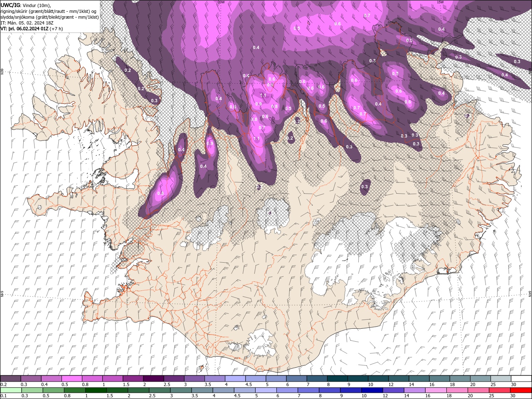Click the bold UWC/IG title text
This screenshot has width=532, height=399.
click(x=10, y=5)
